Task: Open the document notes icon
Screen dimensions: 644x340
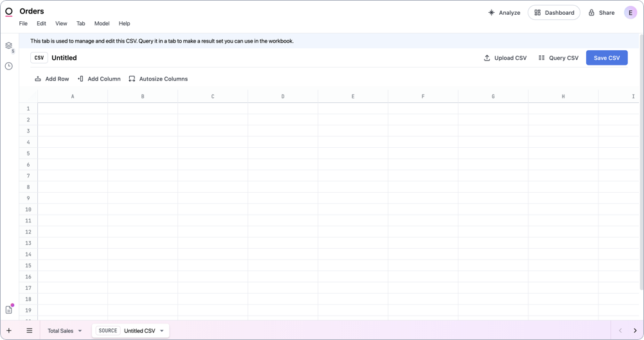Action: coord(9,310)
